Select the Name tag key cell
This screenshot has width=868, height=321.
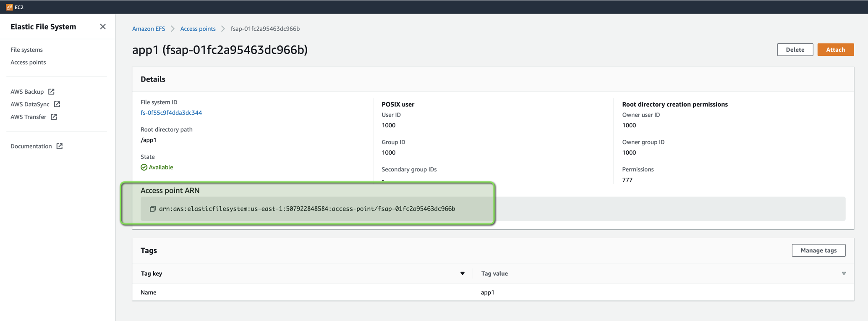(x=149, y=292)
